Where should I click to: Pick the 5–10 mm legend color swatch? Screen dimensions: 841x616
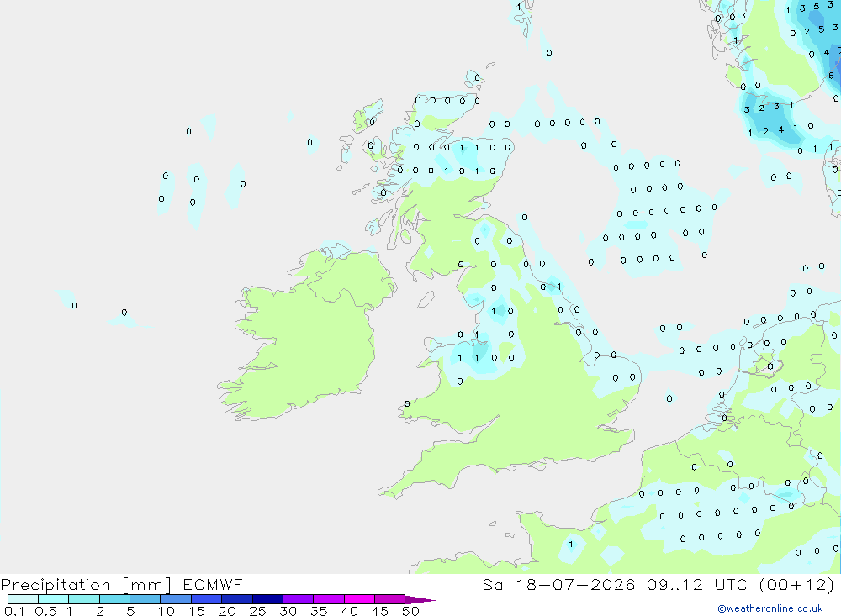pos(145,599)
